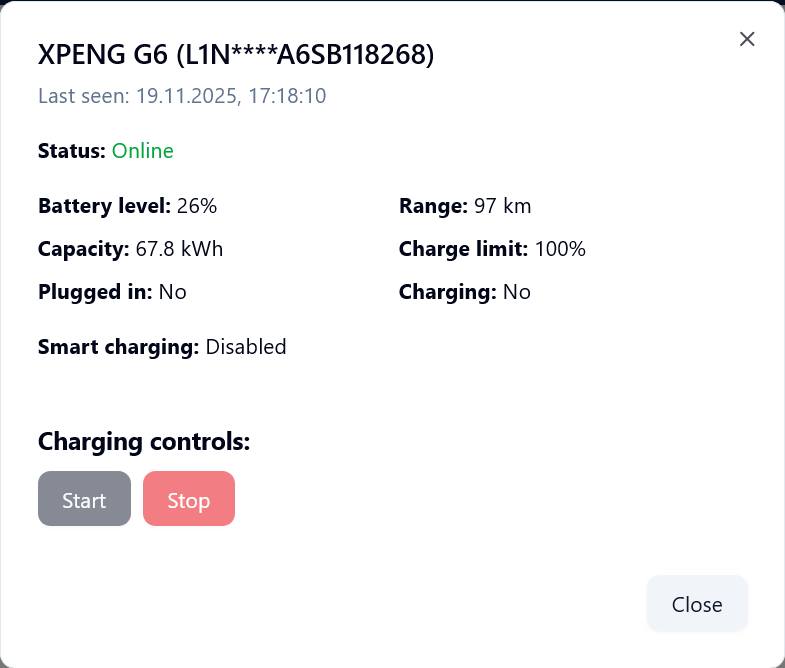The image size is (785, 668).
Task: Click the 26% battery value
Action: 197,207
